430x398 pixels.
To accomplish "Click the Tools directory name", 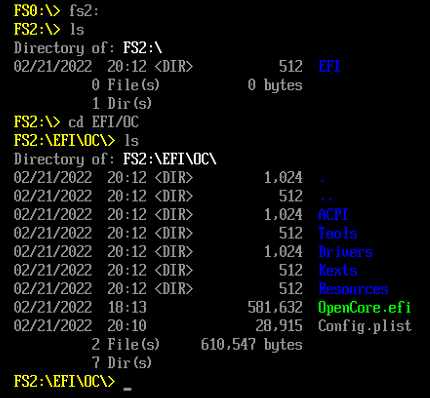I will [338, 233].
